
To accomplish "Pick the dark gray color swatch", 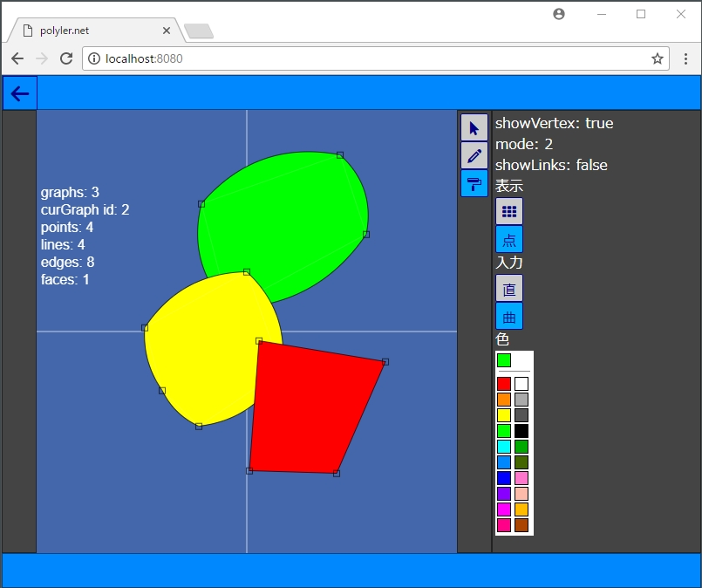I will click(521, 415).
